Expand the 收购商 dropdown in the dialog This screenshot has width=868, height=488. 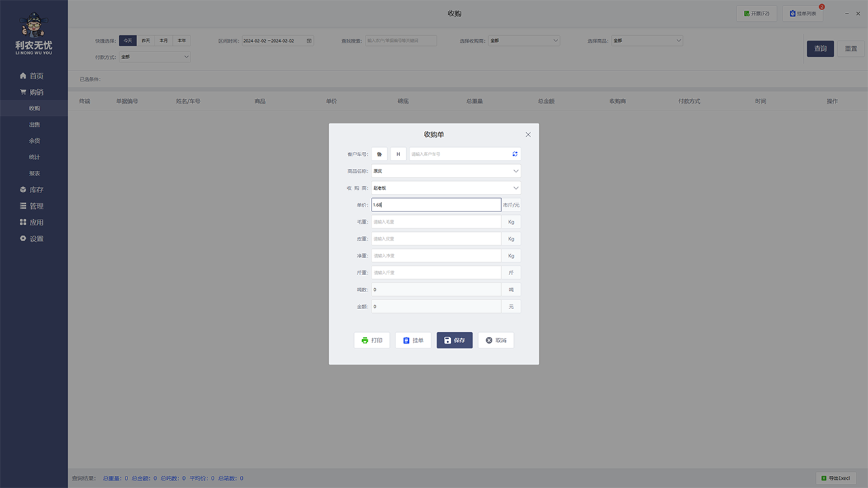click(446, 188)
